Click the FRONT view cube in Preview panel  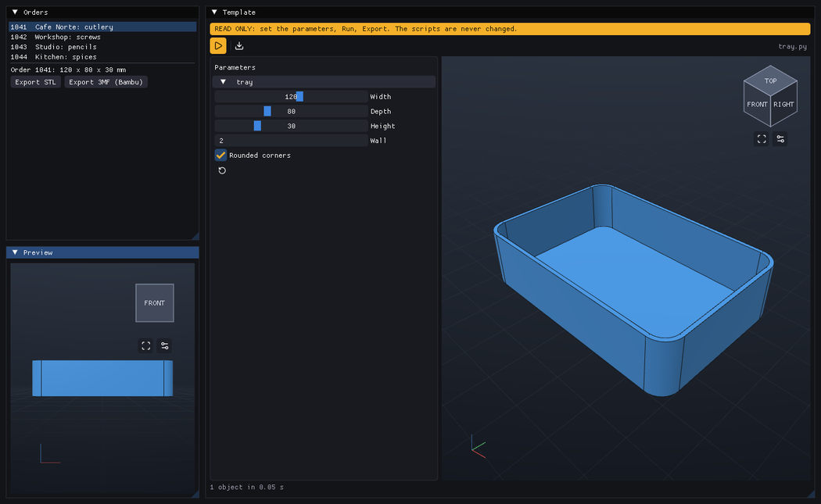click(x=155, y=303)
